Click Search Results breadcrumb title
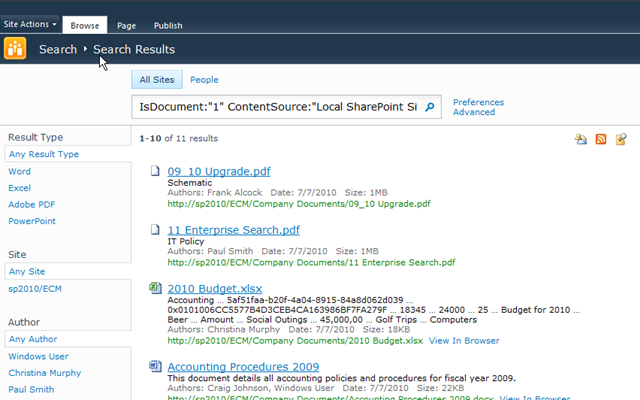The image size is (640, 400). coord(134,49)
